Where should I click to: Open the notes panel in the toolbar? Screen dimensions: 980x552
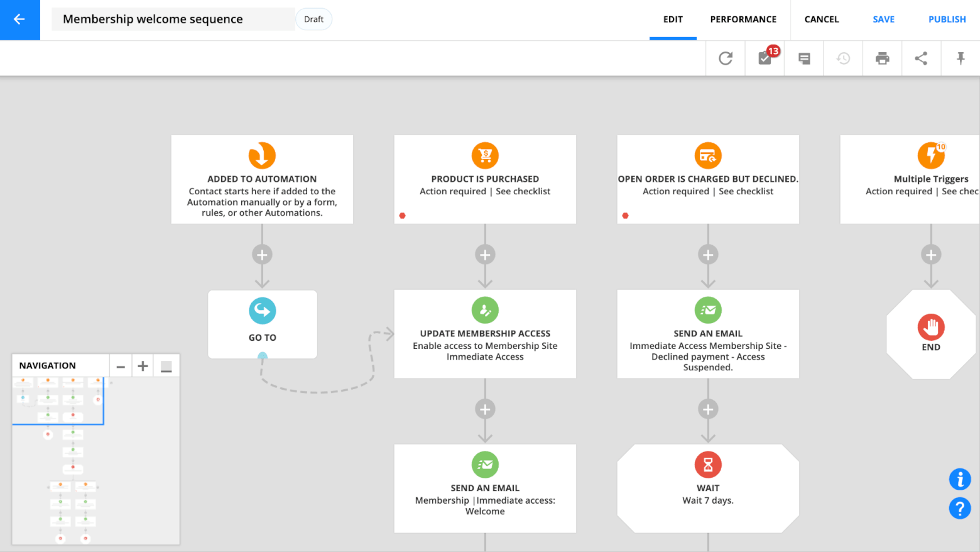(803, 58)
